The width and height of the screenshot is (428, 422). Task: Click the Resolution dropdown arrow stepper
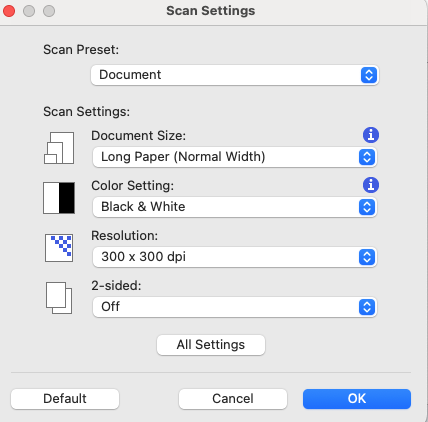click(367, 257)
